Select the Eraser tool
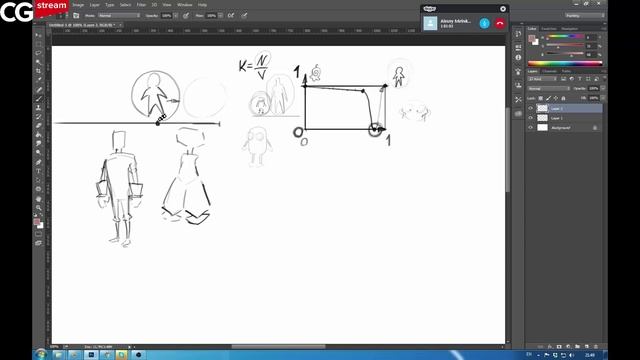This screenshot has height=360, width=640. pos(38,126)
